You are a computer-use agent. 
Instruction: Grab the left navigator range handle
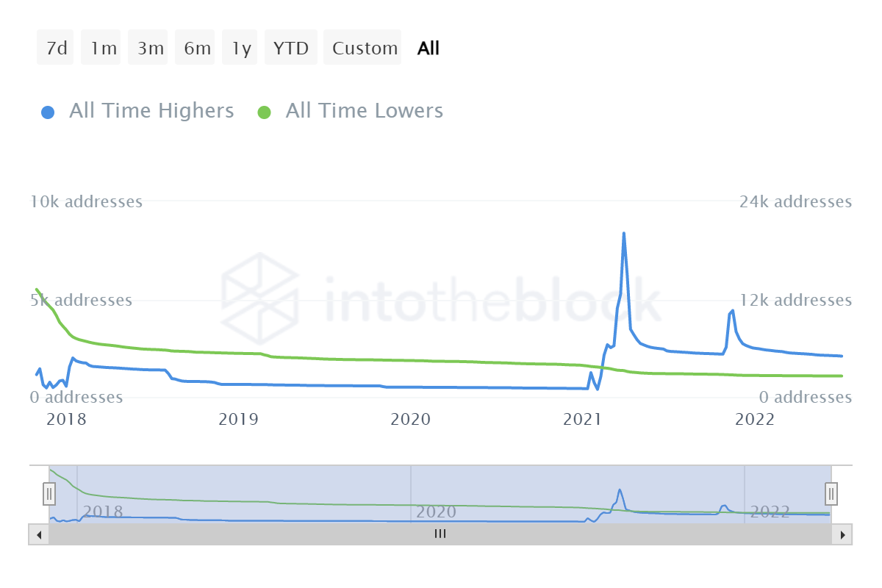coord(49,492)
